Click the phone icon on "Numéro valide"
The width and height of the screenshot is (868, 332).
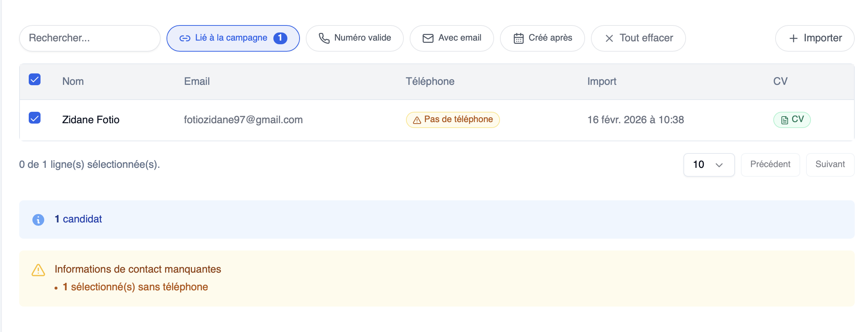tap(325, 38)
